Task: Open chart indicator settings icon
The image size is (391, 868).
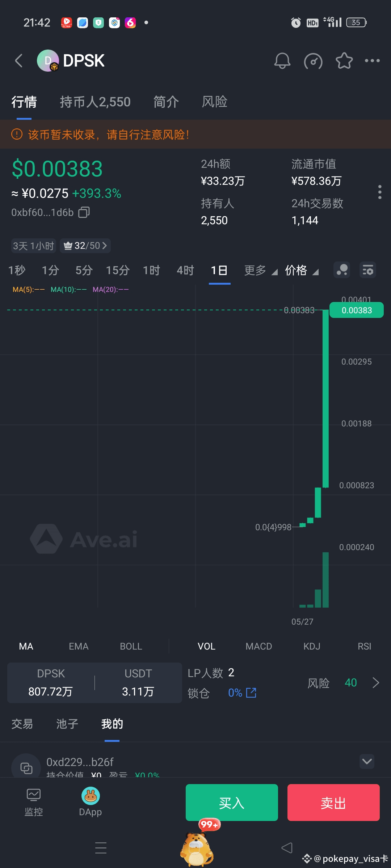Action: click(x=368, y=270)
